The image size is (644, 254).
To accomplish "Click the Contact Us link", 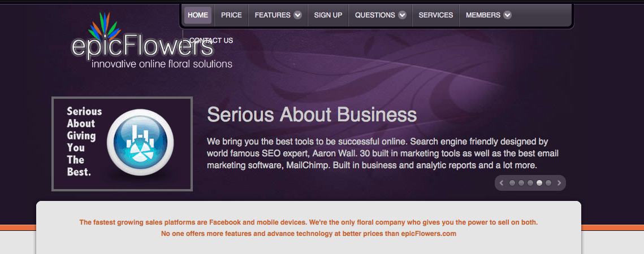I will pos(211,41).
